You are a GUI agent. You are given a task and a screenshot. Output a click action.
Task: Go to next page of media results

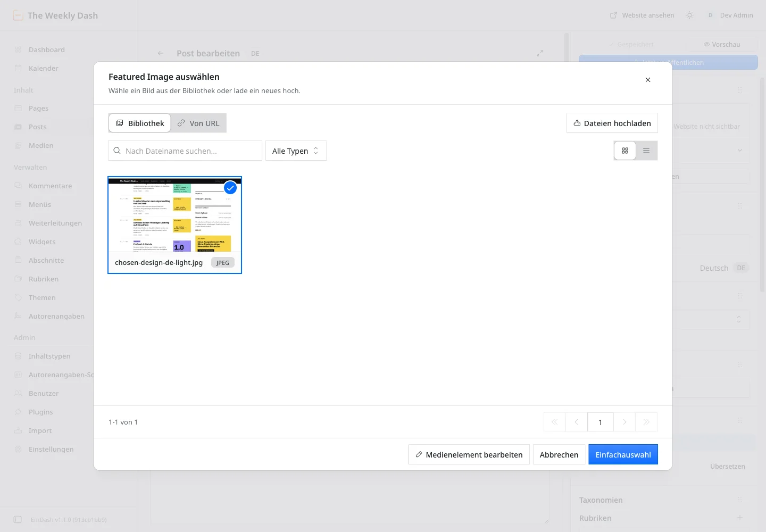click(x=625, y=422)
